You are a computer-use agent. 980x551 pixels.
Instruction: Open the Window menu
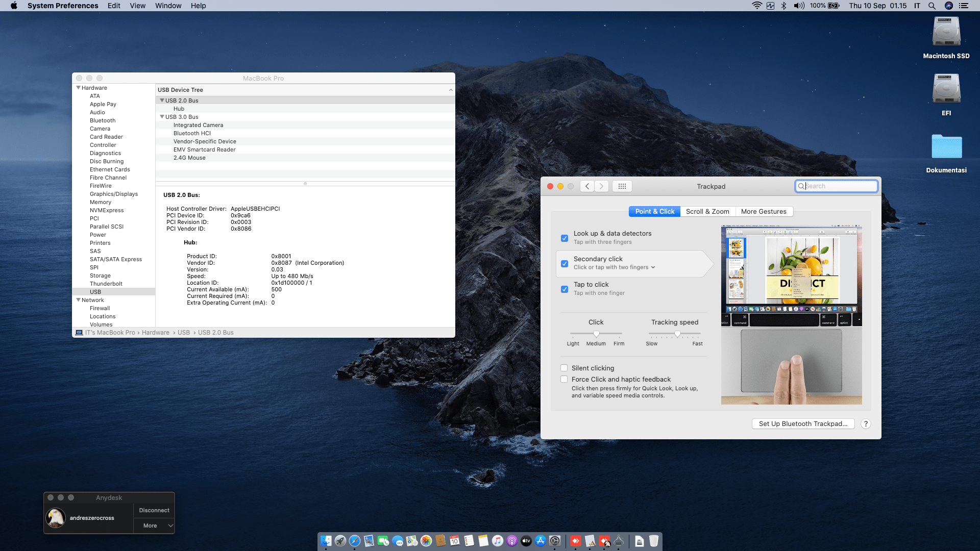click(168, 6)
